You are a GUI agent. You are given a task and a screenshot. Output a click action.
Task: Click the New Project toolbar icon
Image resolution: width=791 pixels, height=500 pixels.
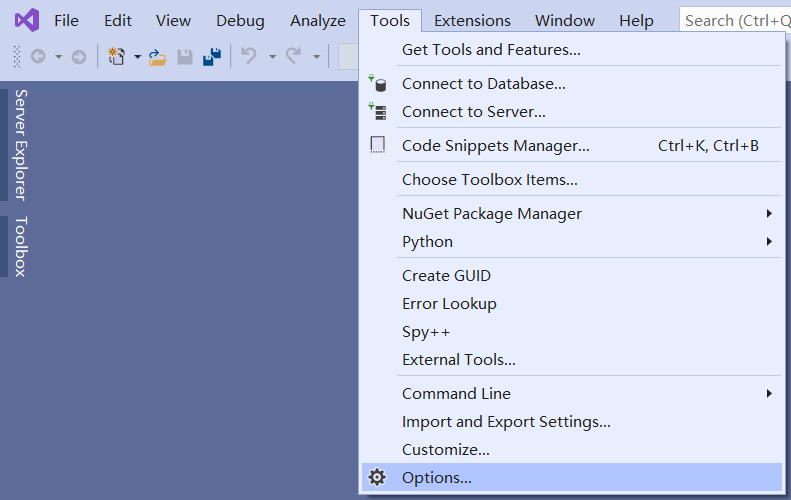[117, 56]
